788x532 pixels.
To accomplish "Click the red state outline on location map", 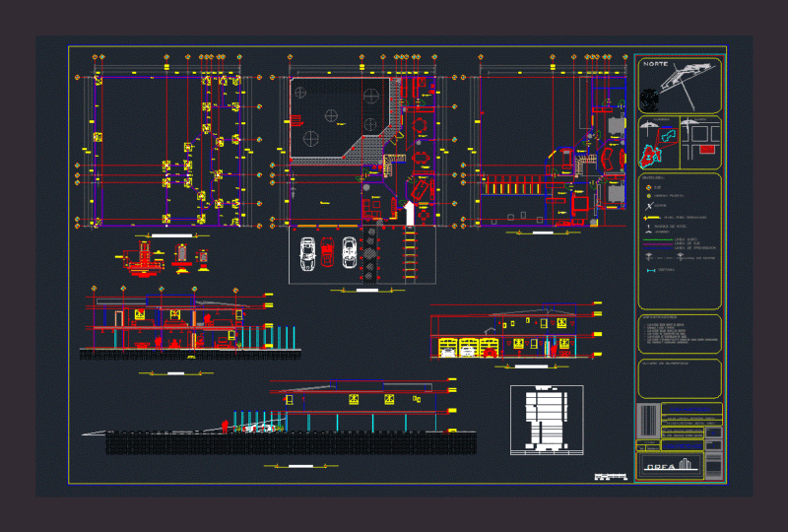I will [x=650, y=157].
